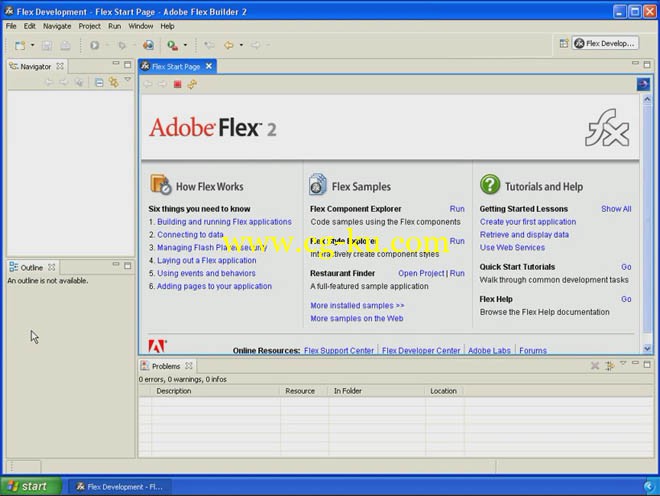Open the File menu
The image size is (660, 496).
pos(11,26)
